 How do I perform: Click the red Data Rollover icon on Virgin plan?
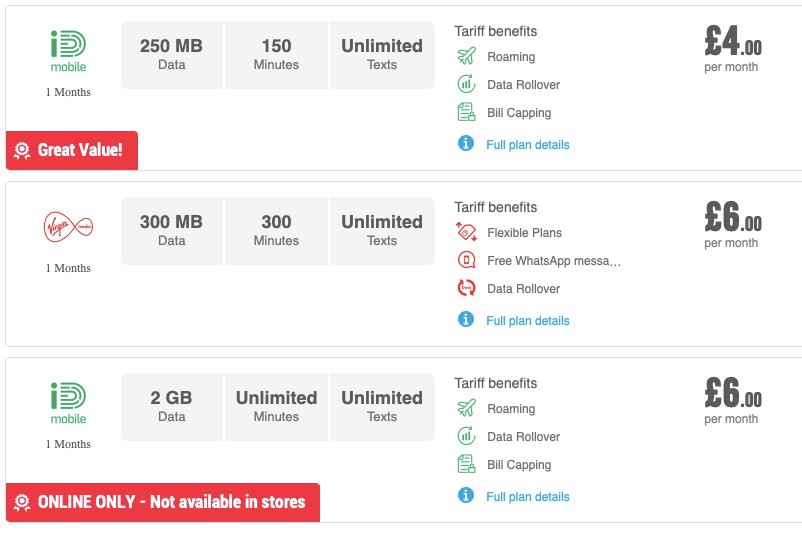pos(465,289)
